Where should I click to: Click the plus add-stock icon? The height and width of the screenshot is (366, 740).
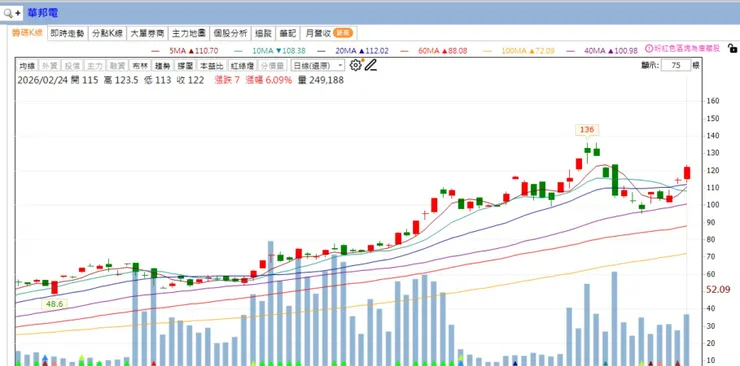click(x=17, y=13)
